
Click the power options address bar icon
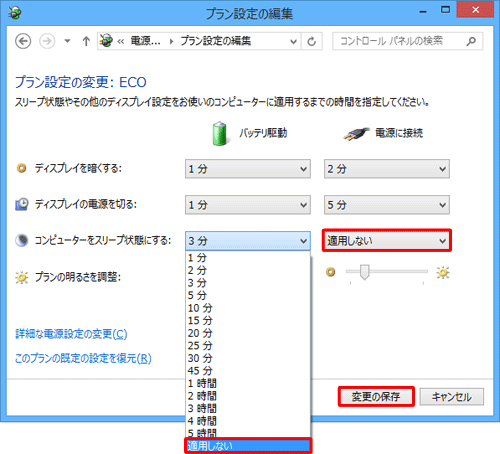coord(106,41)
